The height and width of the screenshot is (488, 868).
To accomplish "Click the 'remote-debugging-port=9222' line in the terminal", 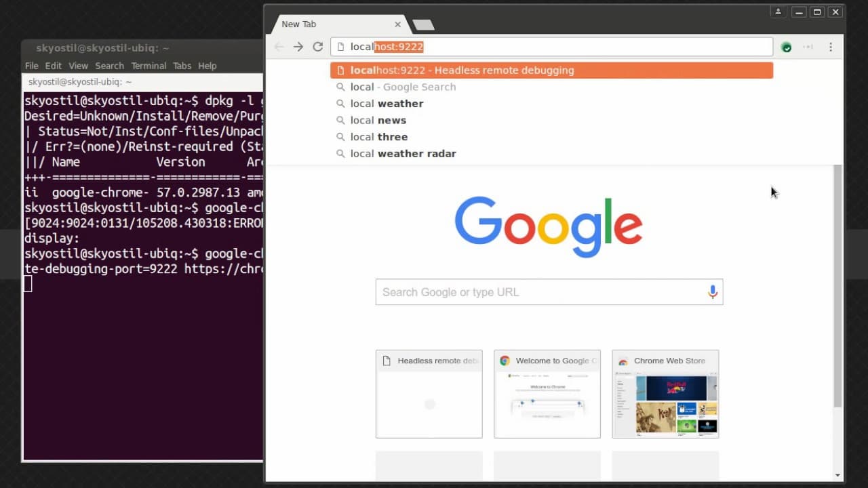I will pyautogui.click(x=143, y=269).
